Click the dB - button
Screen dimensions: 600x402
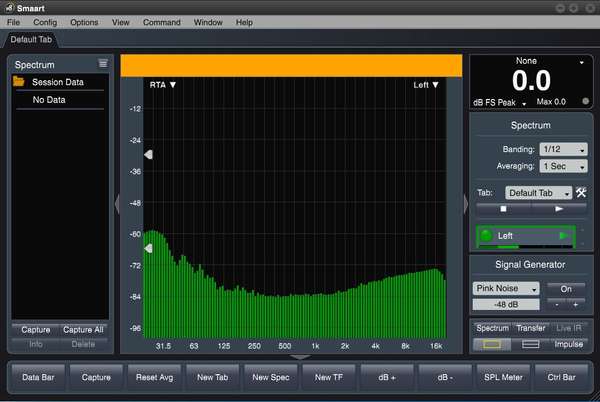[x=445, y=377]
